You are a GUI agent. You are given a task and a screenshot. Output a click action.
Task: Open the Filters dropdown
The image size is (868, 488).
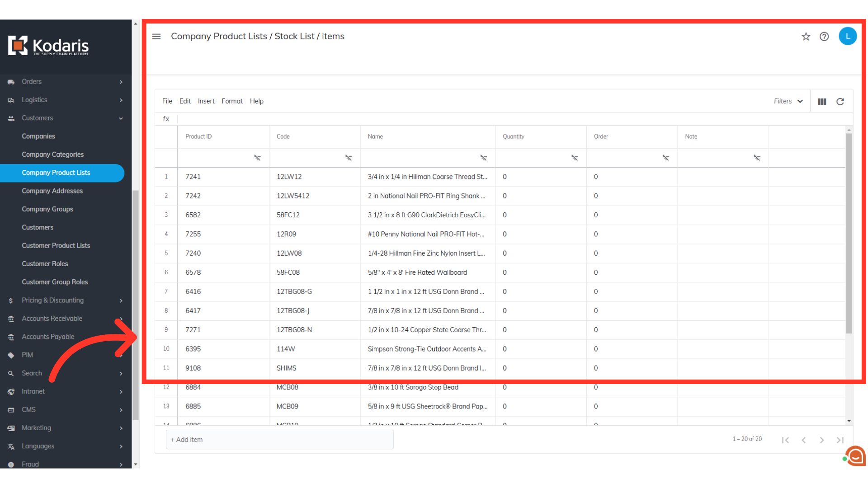tap(788, 101)
